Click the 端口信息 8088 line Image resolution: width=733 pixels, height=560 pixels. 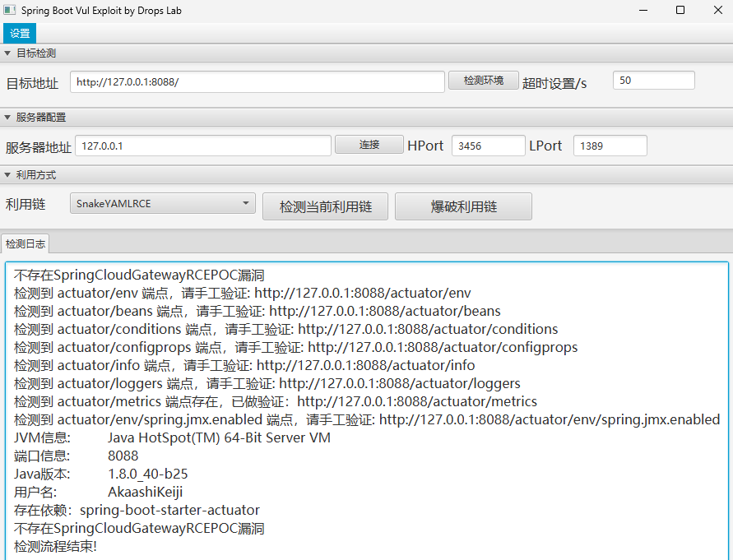click(x=77, y=456)
